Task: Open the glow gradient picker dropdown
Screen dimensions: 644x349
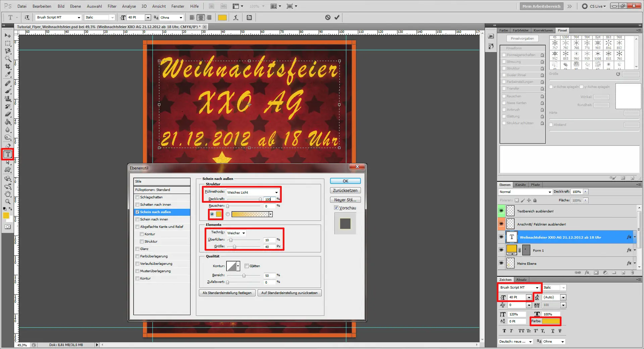Action: click(270, 214)
